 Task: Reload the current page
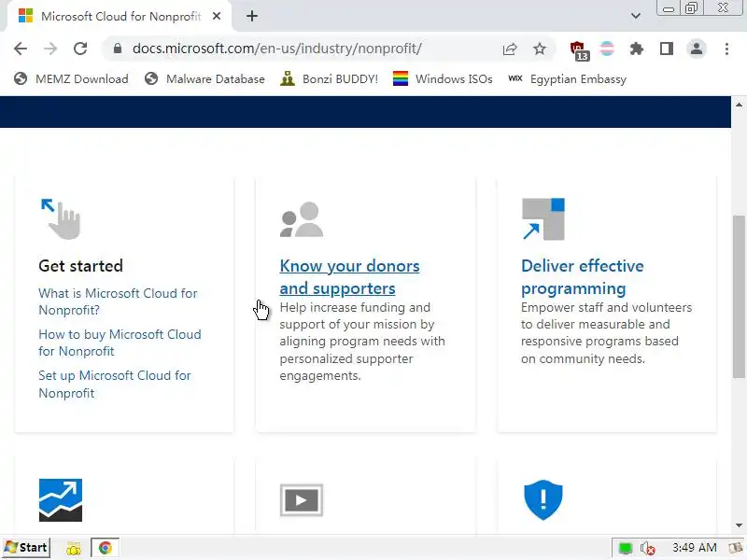[80, 49]
